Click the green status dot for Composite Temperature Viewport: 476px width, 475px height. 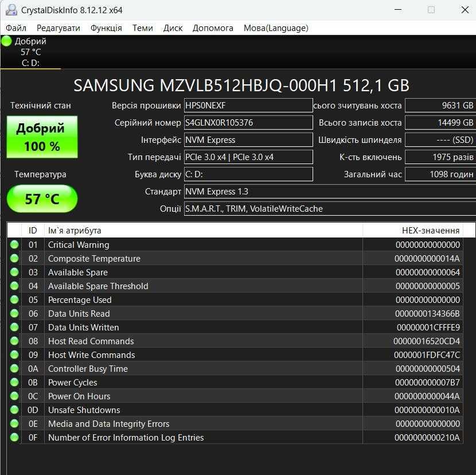click(x=14, y=258)
